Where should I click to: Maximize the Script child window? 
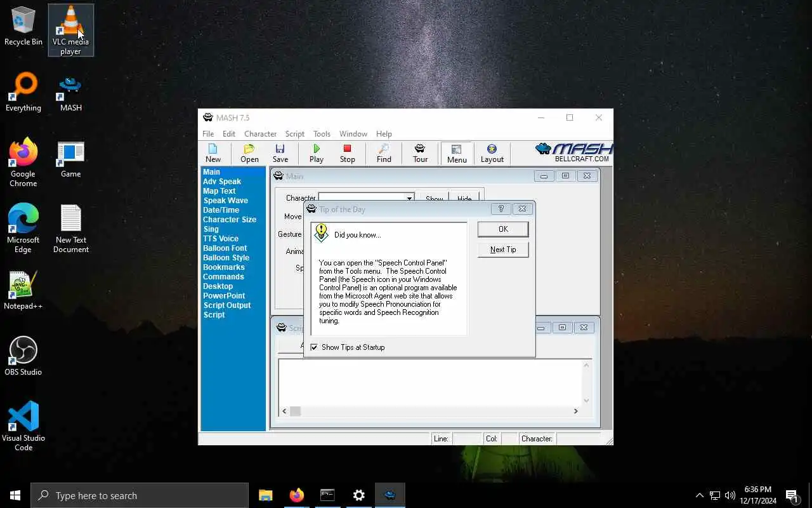(562, 328)
